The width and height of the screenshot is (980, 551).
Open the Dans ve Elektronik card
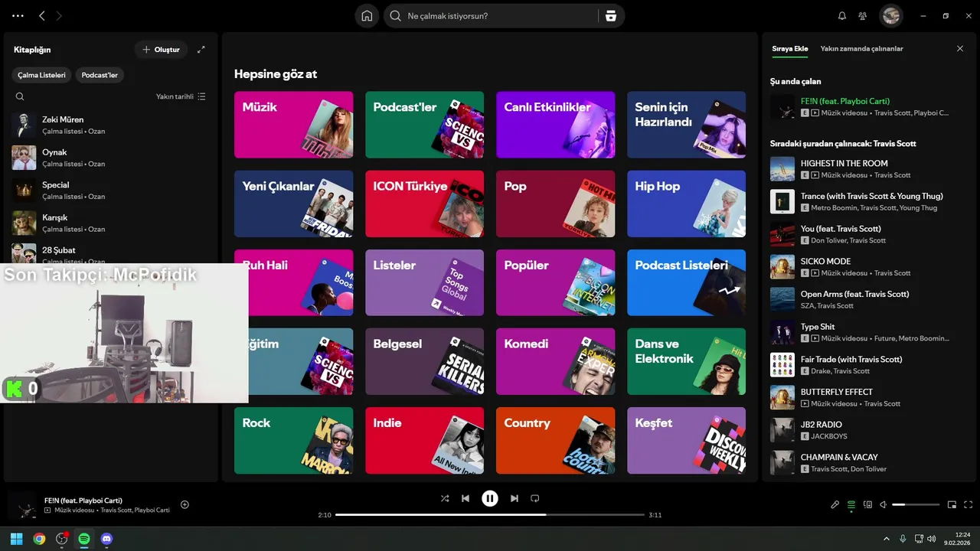(x=686, y=361)
